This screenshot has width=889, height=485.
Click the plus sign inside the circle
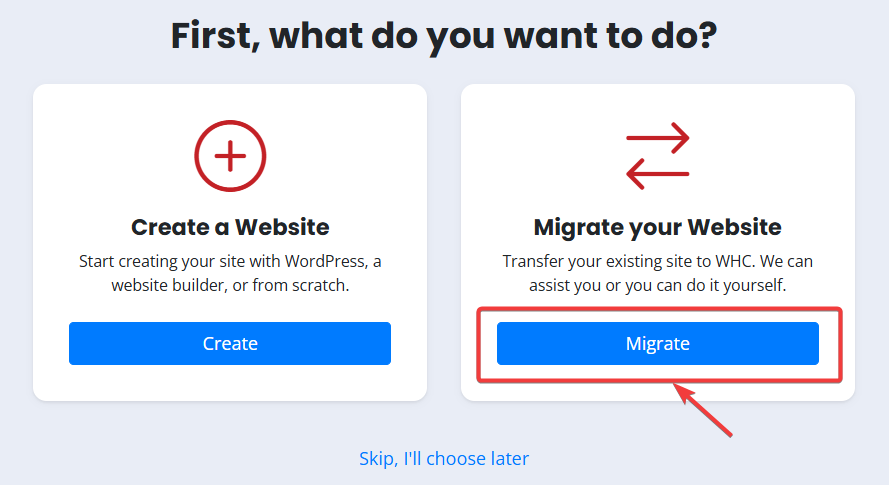click(x=230, y=156)
